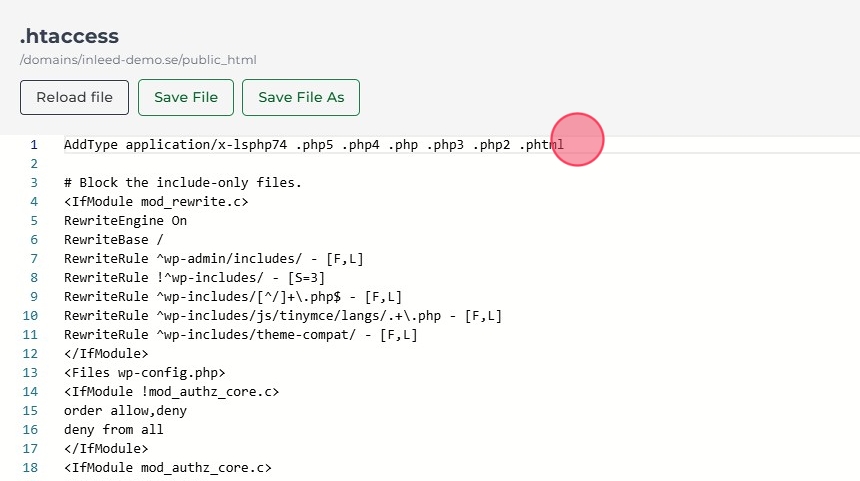
Task: Click the '<IfModule mod_rewrite.c>' line
Action: click(x=155, y=202)
